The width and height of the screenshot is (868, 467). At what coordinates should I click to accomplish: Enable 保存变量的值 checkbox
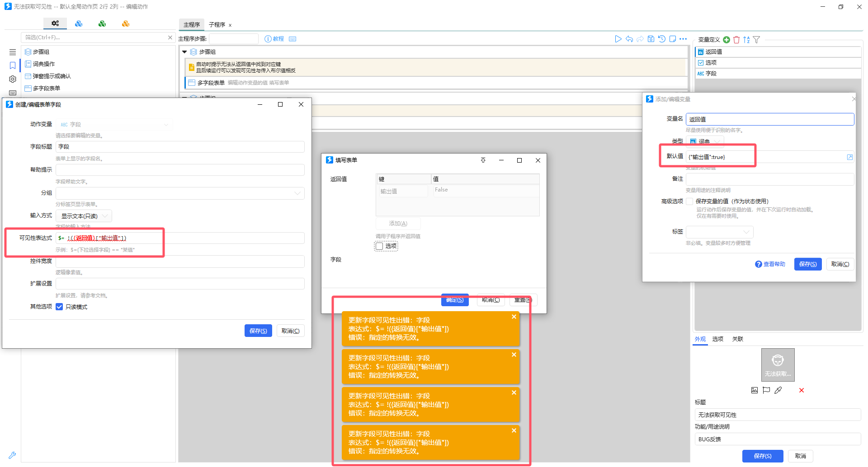click(x=689, y=201)
